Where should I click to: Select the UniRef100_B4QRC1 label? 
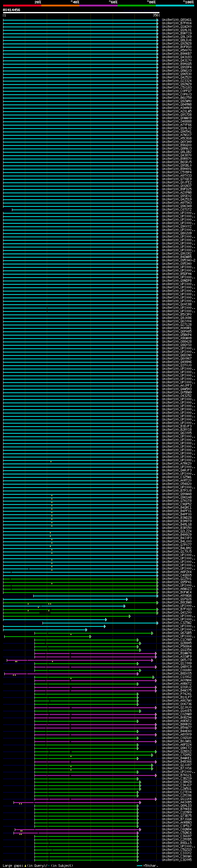(x=177, y=507)
